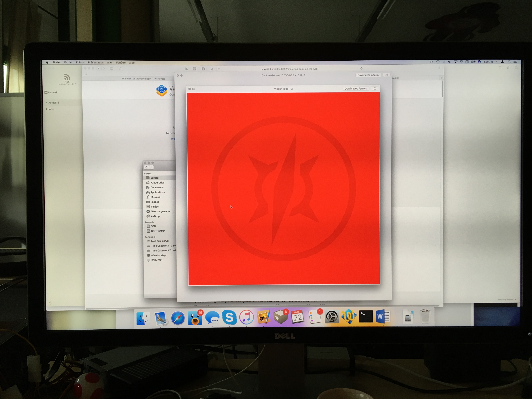Click the webkit.org address bar in Safari
532x399 pixels.
coord(290,69)
